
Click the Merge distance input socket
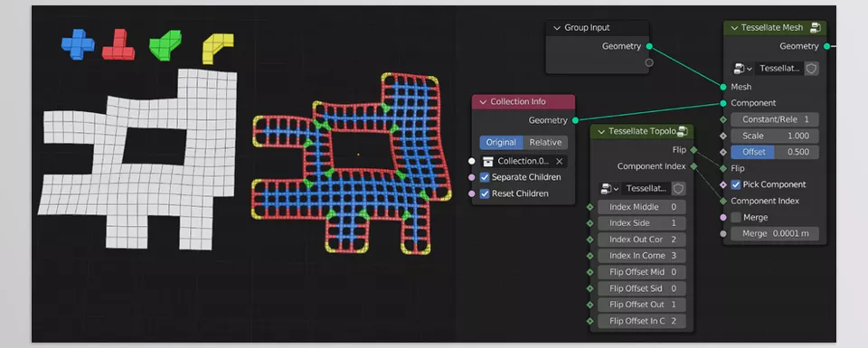tap(723, 233)
